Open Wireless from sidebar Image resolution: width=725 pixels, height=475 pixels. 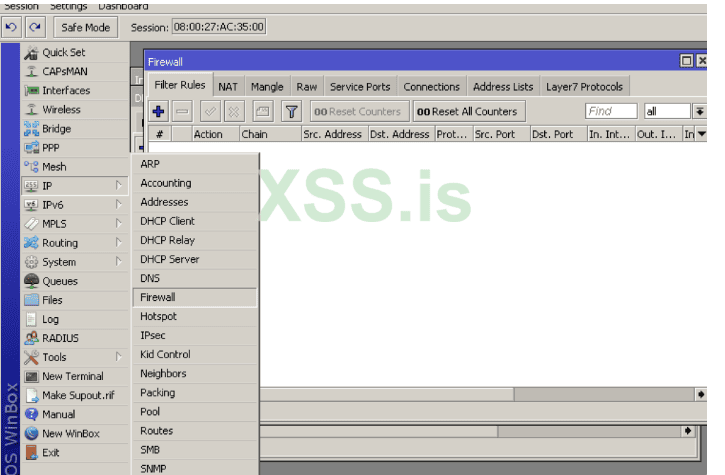pos(75,110)
